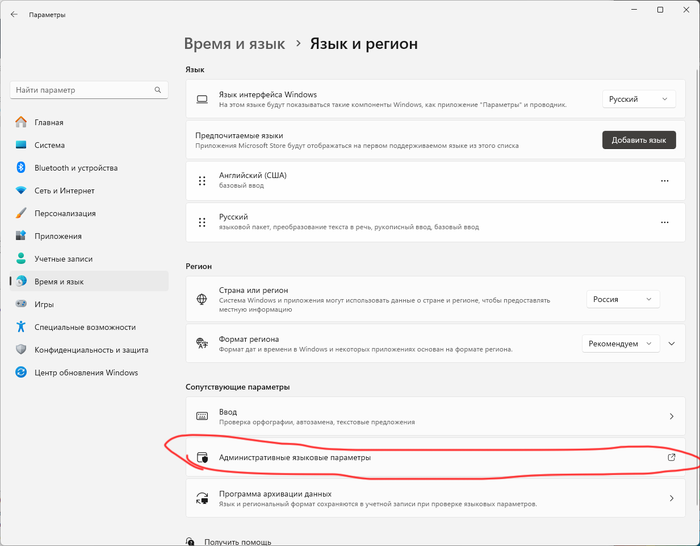Click the drag handle beside Английский (США)
The image size is (700, 546).
(x=202, y=181)
